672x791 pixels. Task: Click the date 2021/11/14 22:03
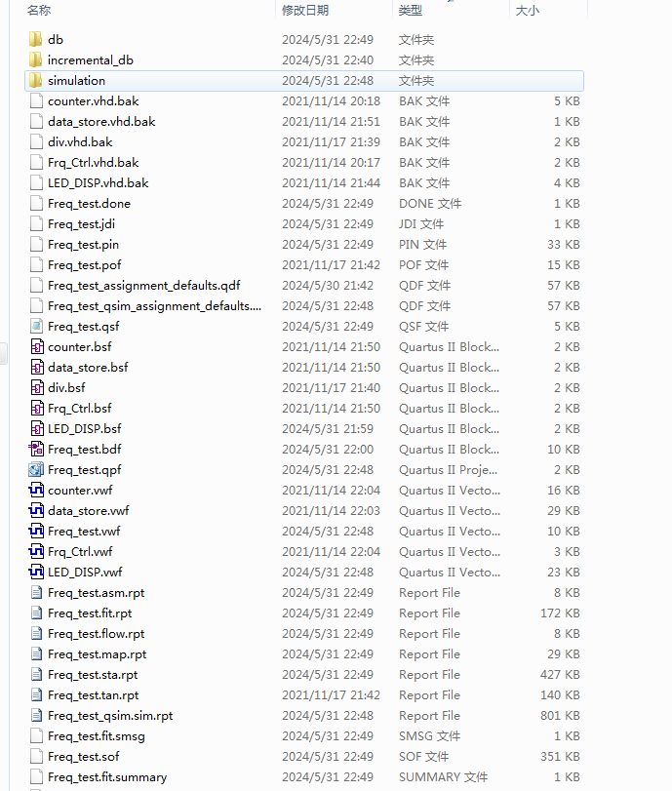[x=331, y=511]
